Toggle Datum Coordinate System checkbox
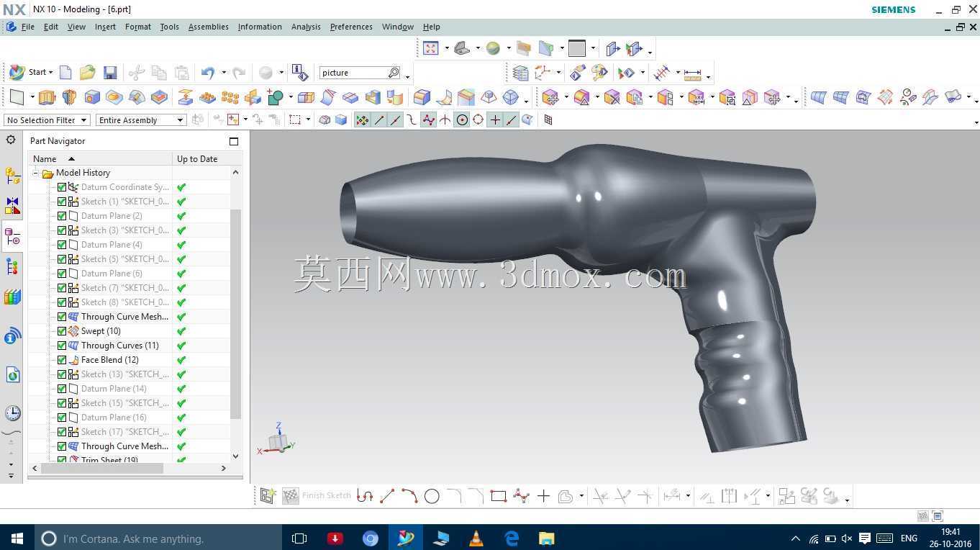This screenshot has width=980, height=550. [x=62, y=187]
